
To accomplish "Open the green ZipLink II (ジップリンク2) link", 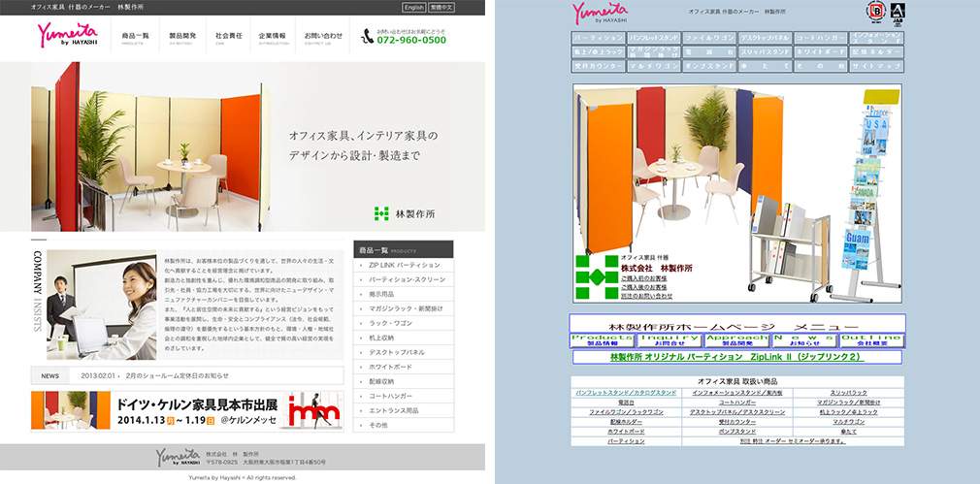I will point(736,357).
